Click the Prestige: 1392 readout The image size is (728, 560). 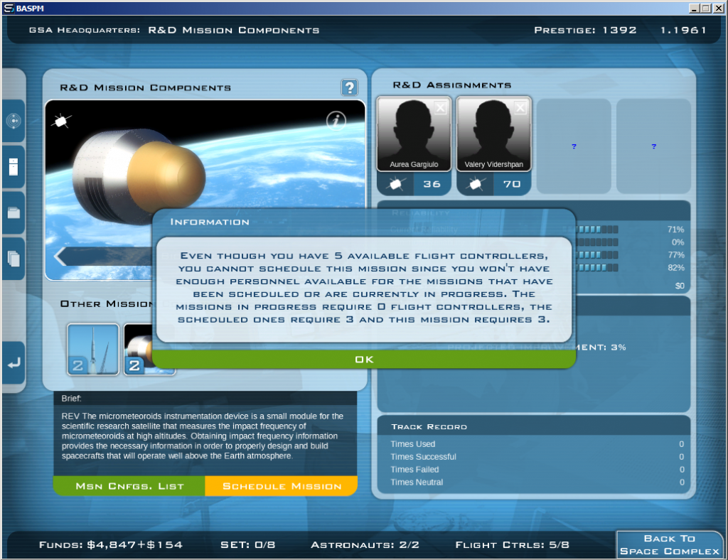click(x=585, y=30)
